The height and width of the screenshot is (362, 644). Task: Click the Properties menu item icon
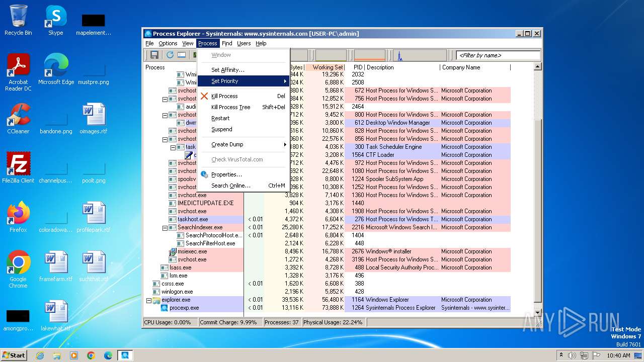pos(204,174)
